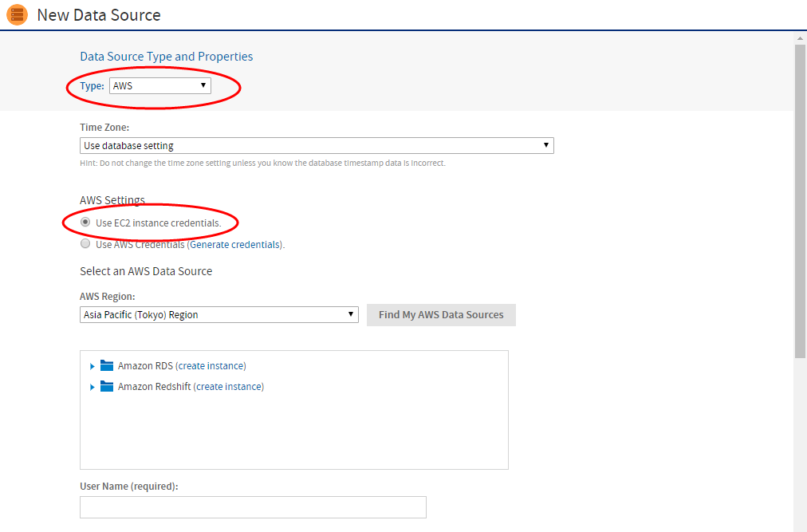Image resolution: width=807 pixels, height=532 pixels.
Task: Open the Generate credentials link
Action: (x=235, y=245)
